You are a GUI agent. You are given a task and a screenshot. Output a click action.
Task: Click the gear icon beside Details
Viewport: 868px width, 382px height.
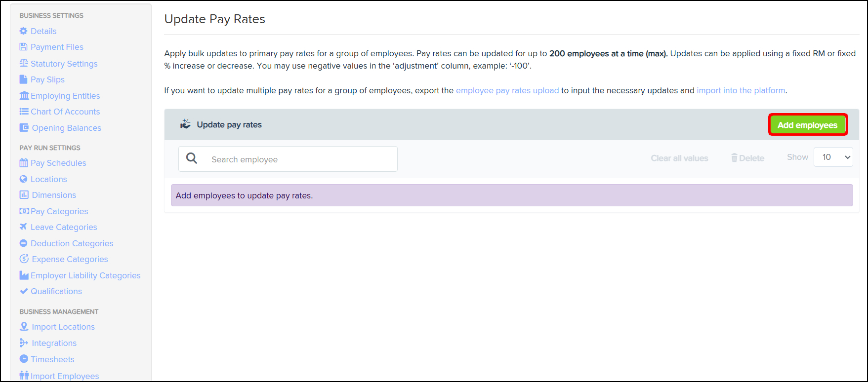[x=23, y=31]
